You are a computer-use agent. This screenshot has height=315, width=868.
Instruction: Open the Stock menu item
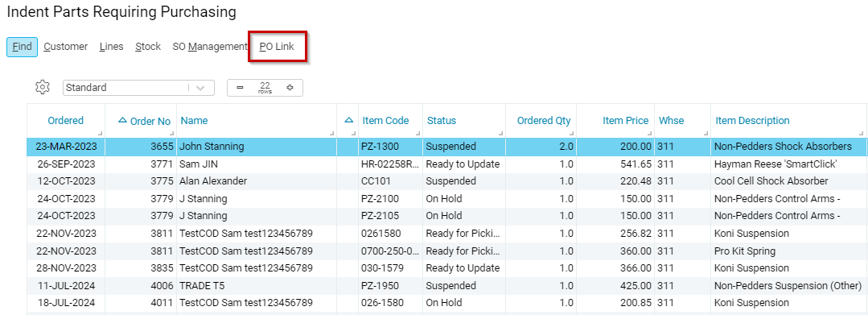[148, 48]
